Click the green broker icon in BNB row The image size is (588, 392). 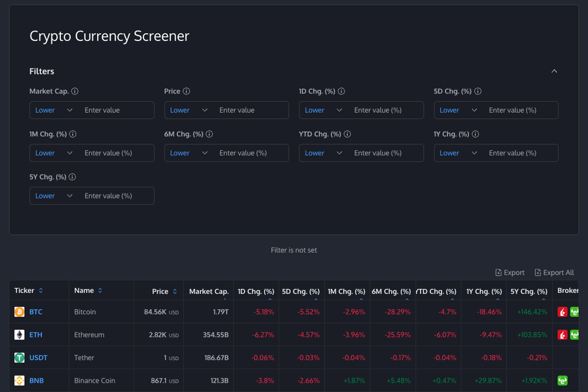coord(562,381)
